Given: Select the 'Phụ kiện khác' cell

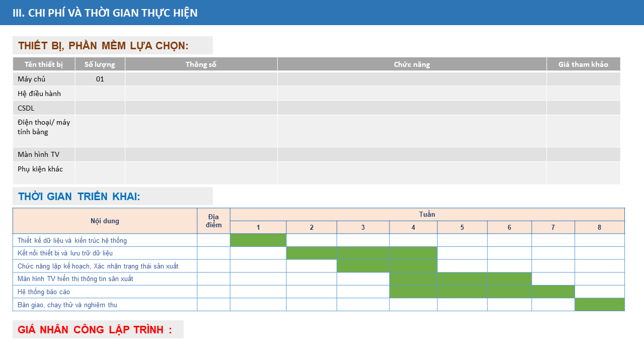Looking at the screenshot, I should [x=40, y=169].
